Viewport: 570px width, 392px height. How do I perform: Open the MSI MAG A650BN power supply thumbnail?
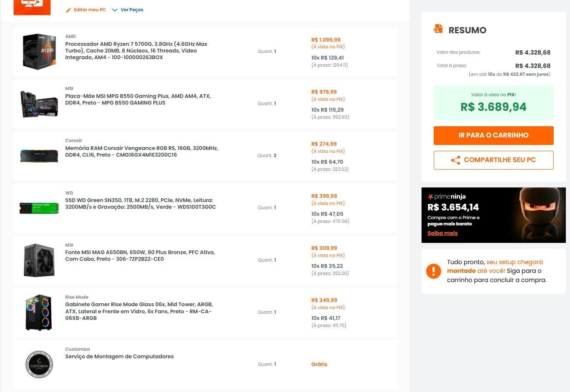(39, 260)
